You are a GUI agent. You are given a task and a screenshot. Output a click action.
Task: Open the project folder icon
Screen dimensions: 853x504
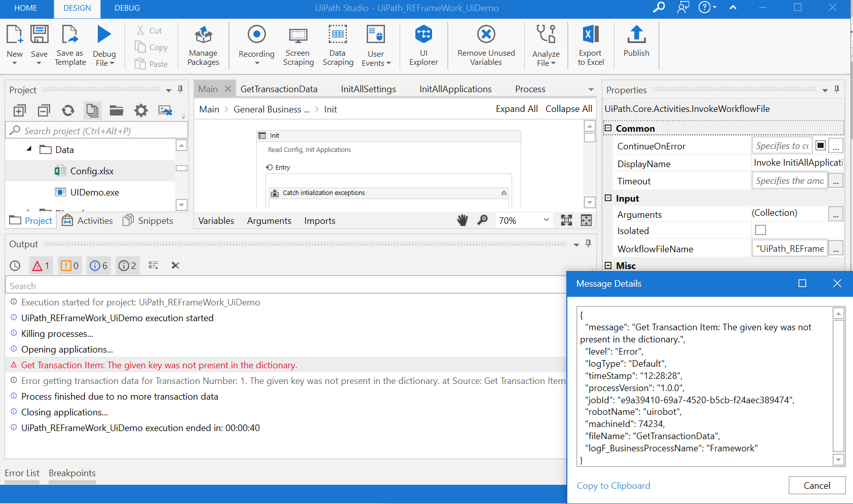click(117, 110)
